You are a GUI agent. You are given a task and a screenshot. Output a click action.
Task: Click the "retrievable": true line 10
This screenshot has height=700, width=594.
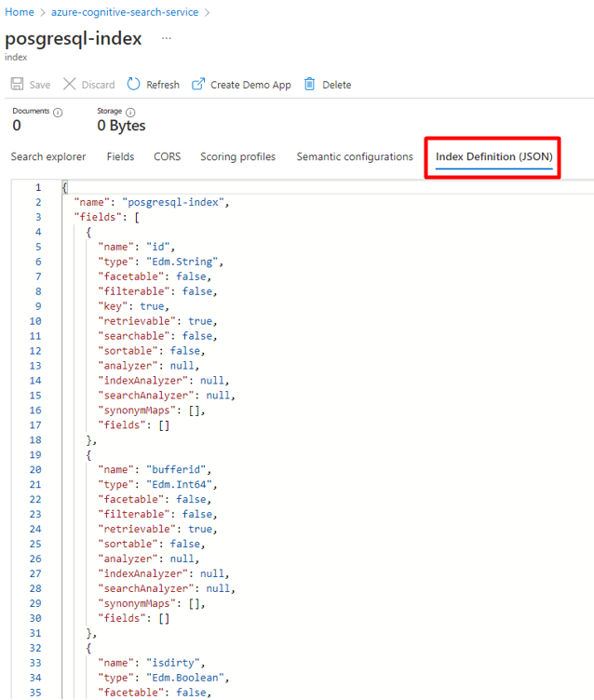point(157,321)
